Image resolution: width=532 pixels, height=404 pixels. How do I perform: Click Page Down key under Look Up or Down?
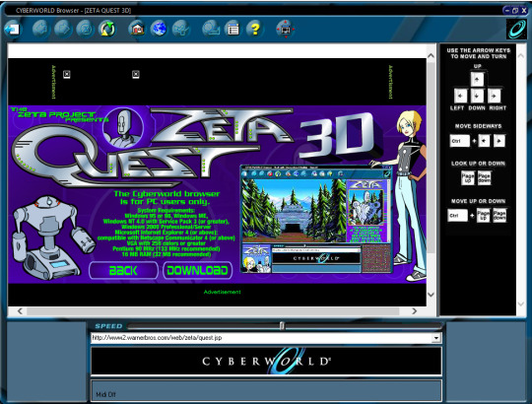(x=484, y=177)
